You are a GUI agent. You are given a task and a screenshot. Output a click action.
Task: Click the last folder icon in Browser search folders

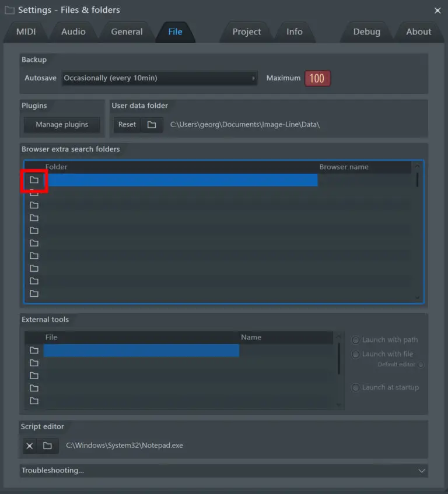(34, 293)
